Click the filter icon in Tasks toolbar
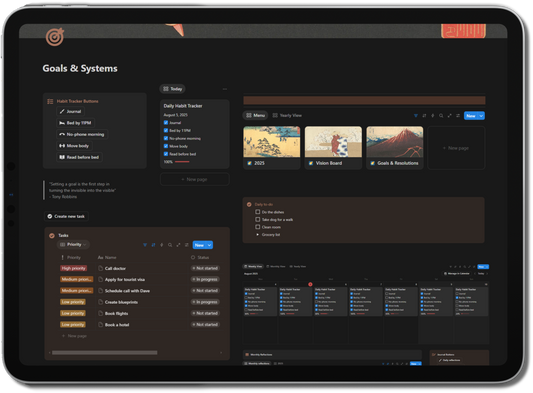Viewport: 533px width, 393px height. [145, 245]
